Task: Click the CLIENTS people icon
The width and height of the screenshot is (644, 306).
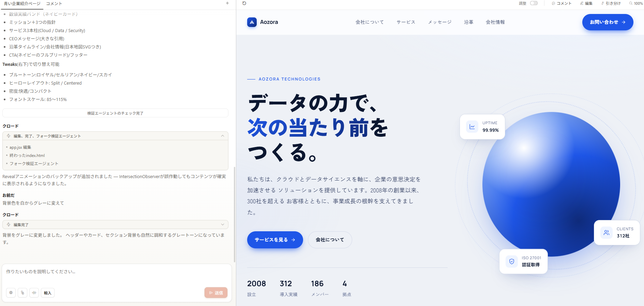Action: coord(606,233)
